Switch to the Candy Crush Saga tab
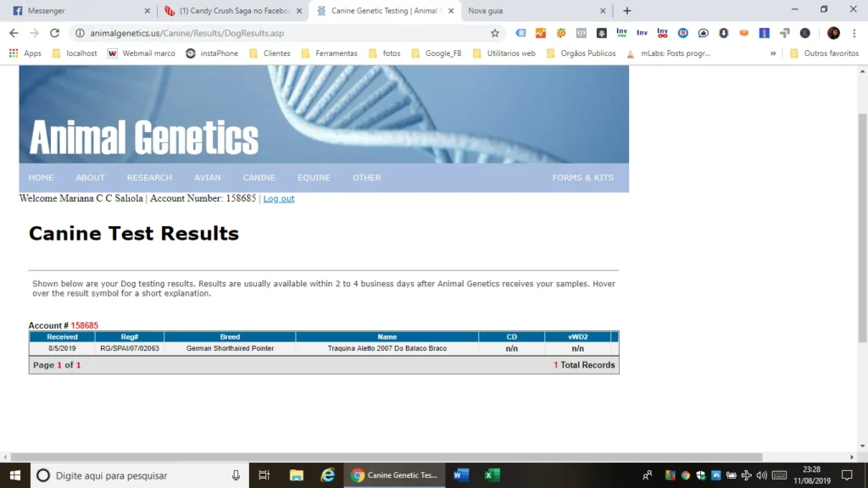Viewport: 868px width, 488px height. 231,11
